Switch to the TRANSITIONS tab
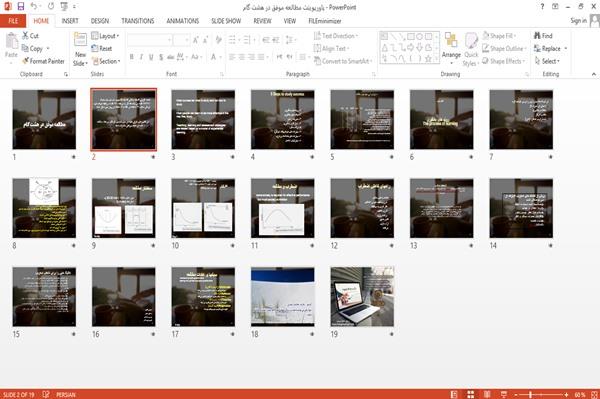 [138, 21]
